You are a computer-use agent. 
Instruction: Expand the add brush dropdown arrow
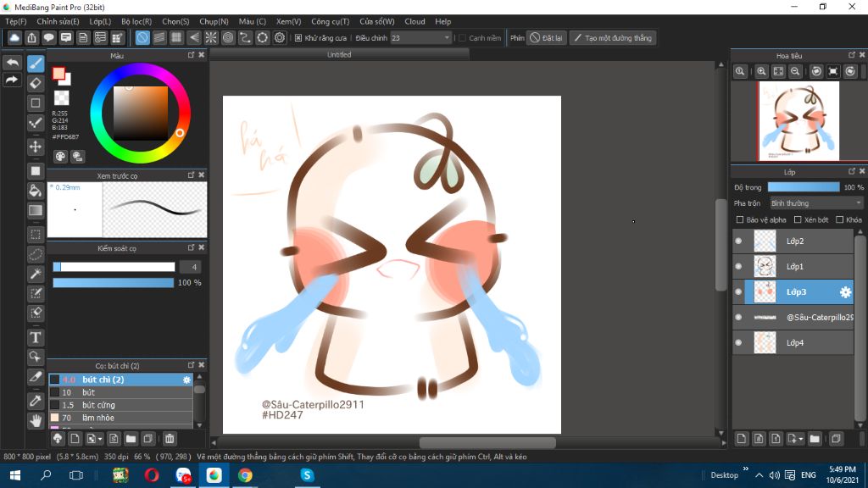(100, 440)
